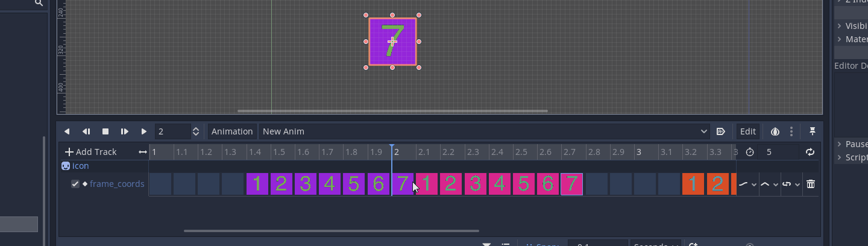The height and width of the screenshot is (246, 868).
Task: Click the sprite's bottom-left selection handle
Action: 366,68
